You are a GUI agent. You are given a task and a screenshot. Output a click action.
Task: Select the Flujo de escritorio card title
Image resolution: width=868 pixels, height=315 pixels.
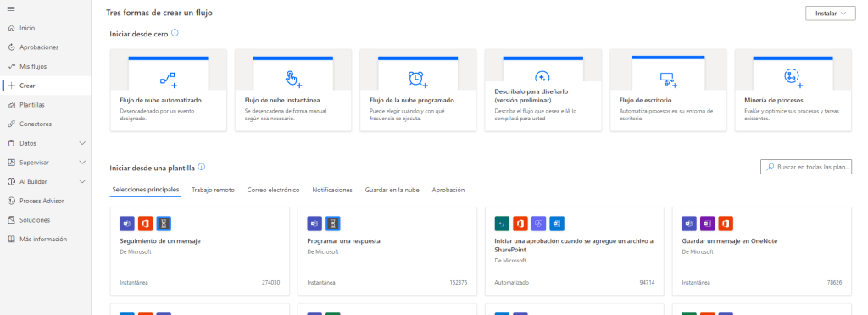pyautogui.click(x=645, y=101)
